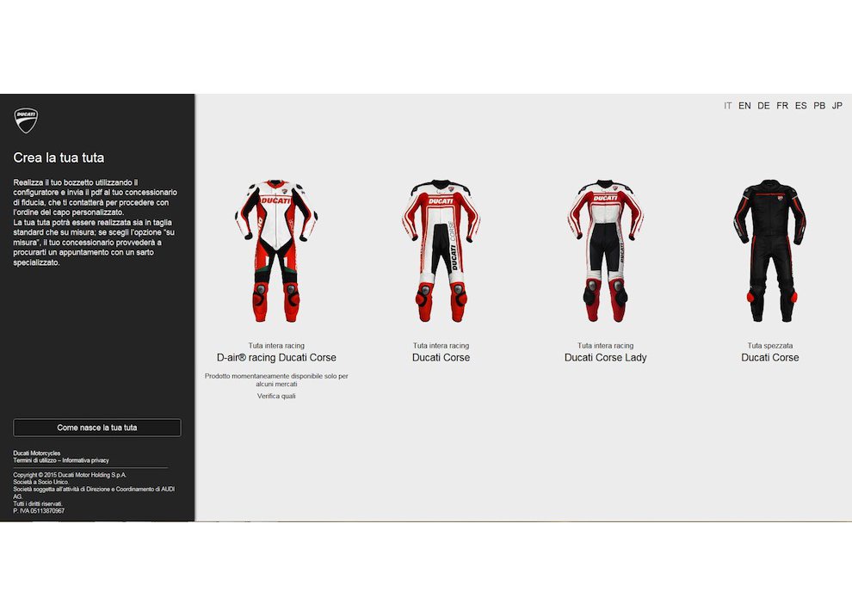Click the 'P. IVA 05113870967' text
The width and height of the screenshot is (852, 616).
[x=39, y=511]
